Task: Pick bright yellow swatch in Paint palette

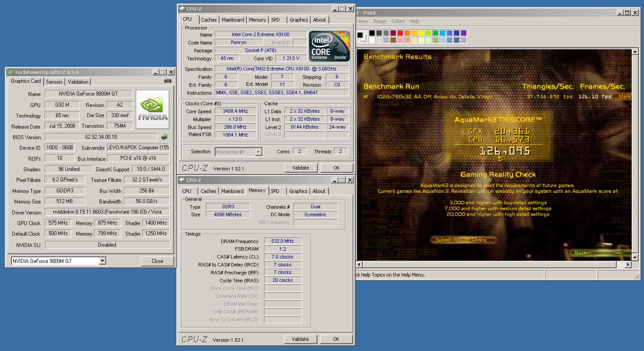Action: [x=421, y=33]
